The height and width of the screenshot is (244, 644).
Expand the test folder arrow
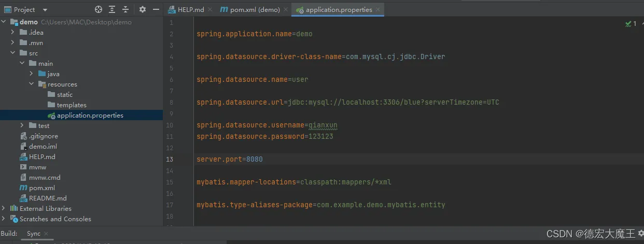pos(22,125)
